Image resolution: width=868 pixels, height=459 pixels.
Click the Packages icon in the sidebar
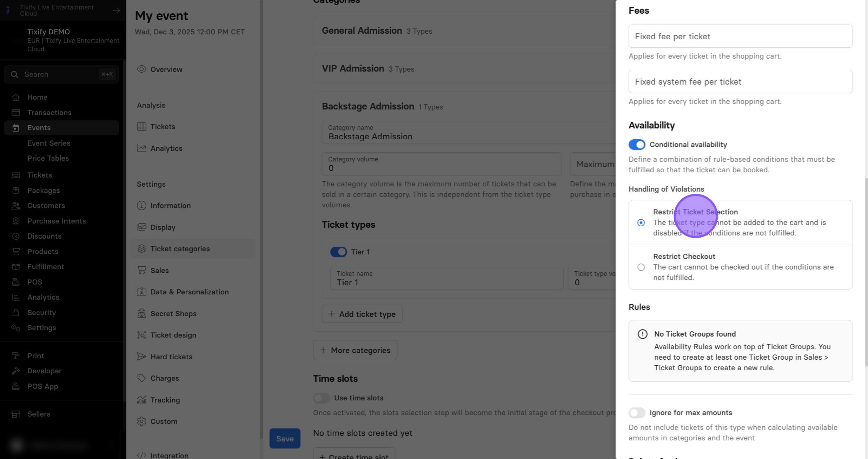click(15, 191)
